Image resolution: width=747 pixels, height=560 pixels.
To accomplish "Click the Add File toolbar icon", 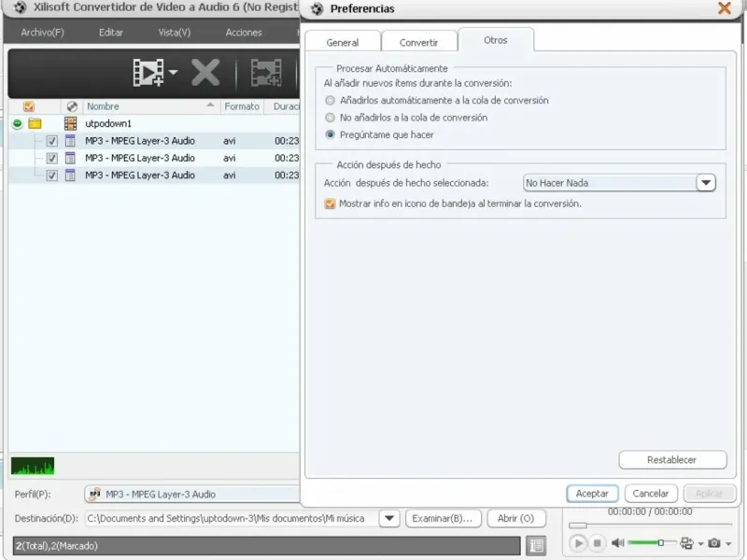I will click(148, 73).
